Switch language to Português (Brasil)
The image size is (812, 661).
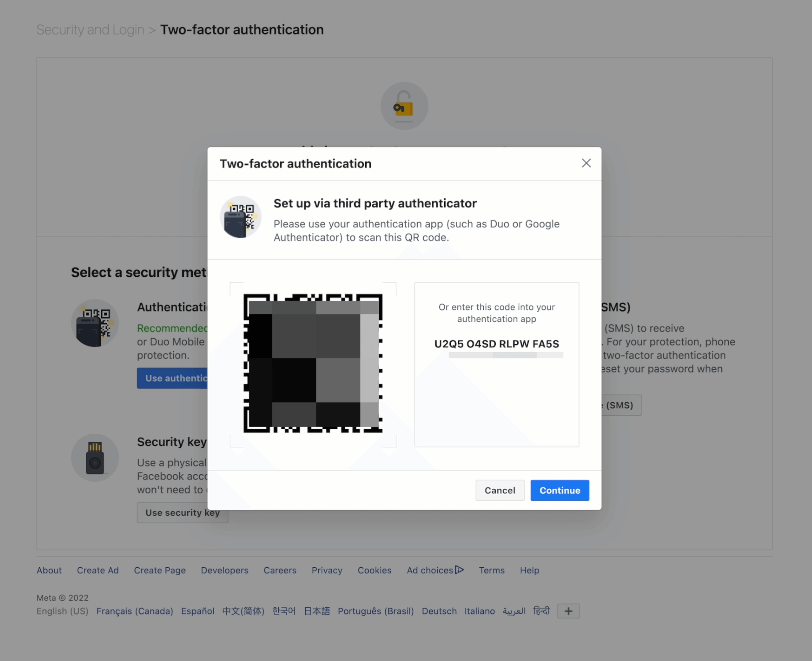376,611
